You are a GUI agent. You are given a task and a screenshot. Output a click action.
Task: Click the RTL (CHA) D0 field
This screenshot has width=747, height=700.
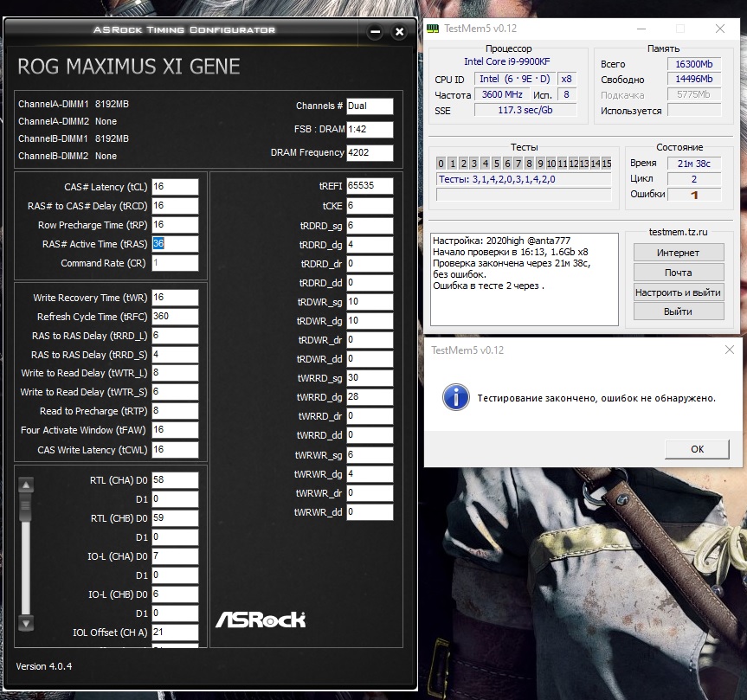[x=175, y=480]
